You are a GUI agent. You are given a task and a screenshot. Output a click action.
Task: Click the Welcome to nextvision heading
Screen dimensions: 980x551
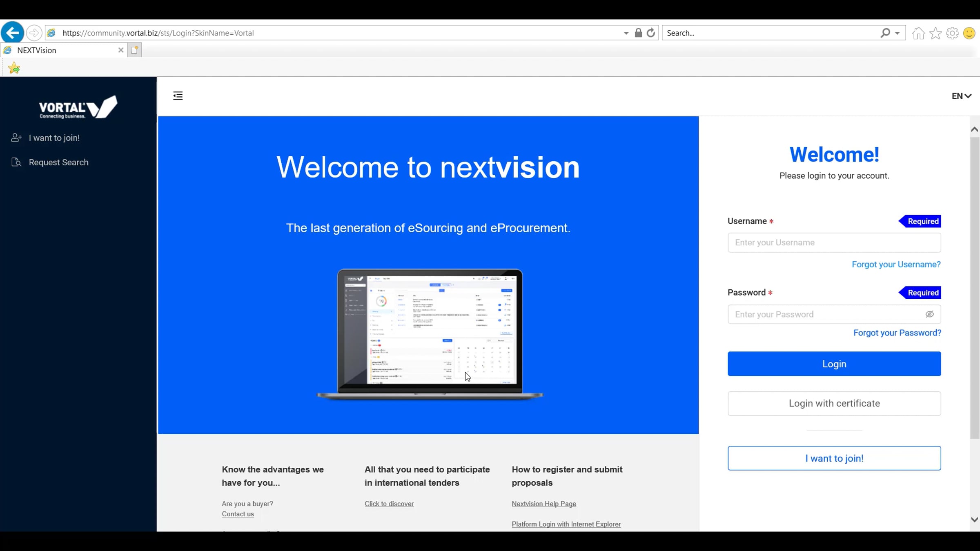coord(428,167)
